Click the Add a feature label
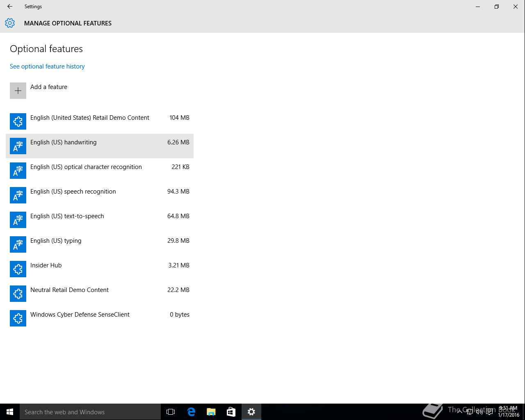The image size is (525, 420). (x=49, y=87)
